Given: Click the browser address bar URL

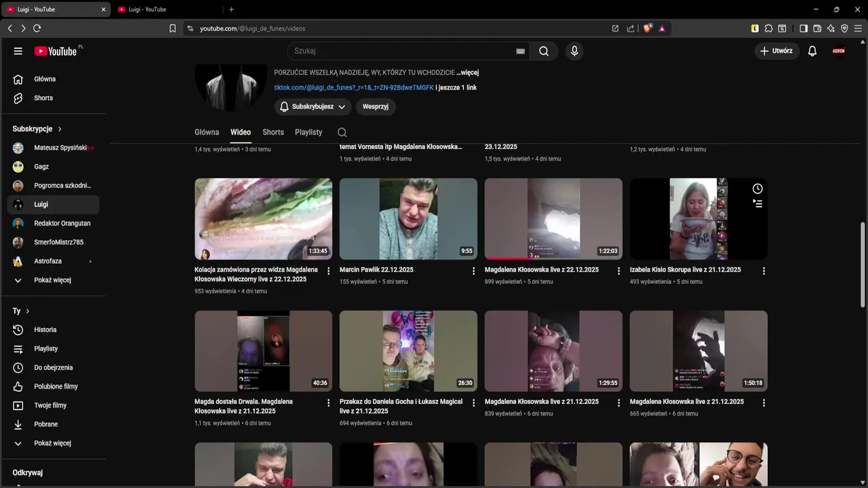Looking at the screenshot, I should pos(252,28).
